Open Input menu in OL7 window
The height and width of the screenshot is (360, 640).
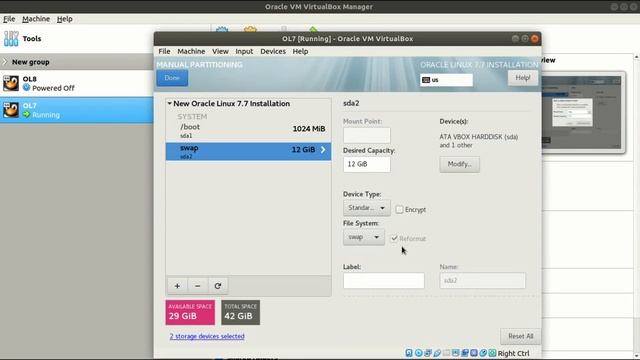(244, 51)
